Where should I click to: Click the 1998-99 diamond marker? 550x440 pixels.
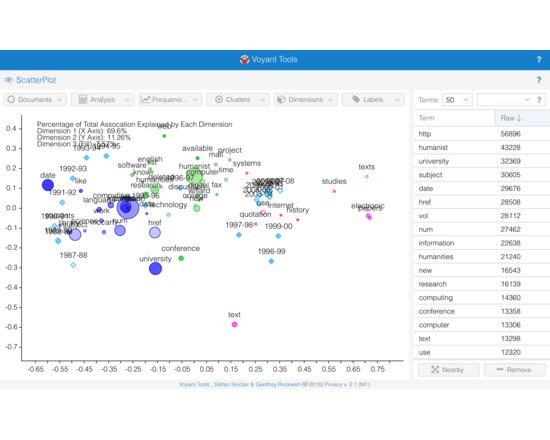click(x=271, y=261)
